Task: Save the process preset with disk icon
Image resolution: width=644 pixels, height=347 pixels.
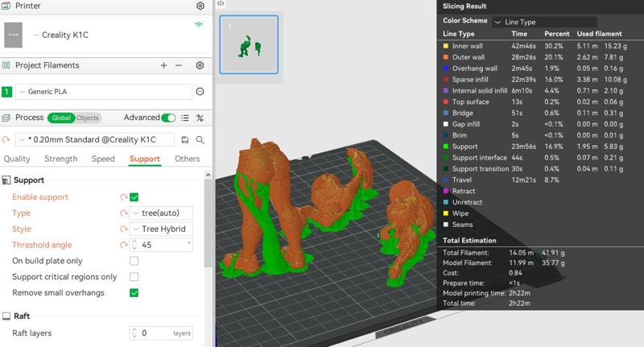Action: tap(185, 139)
